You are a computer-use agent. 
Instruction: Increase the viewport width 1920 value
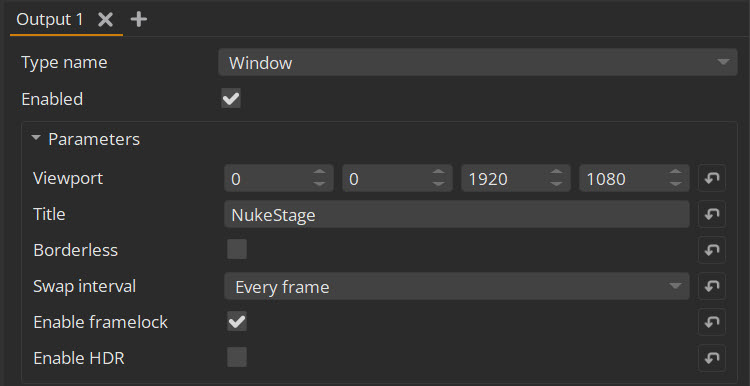556,172
